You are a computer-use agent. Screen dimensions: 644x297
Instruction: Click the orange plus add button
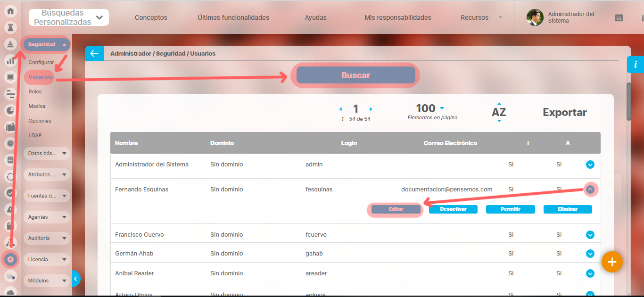click(x=612, y=262)
